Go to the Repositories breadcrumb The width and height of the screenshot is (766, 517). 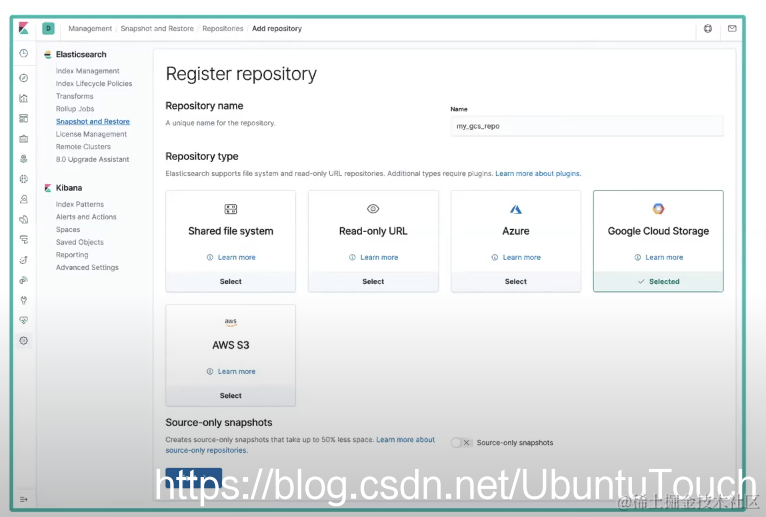pyautogui.click(x=223, y=28)
